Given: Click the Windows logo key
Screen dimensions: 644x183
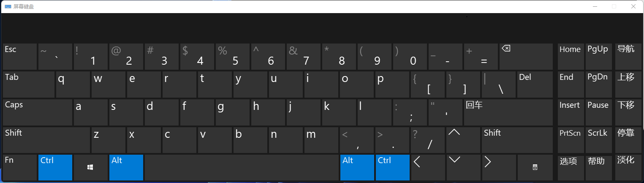Looking at the screenshot, I should [90, 167].
